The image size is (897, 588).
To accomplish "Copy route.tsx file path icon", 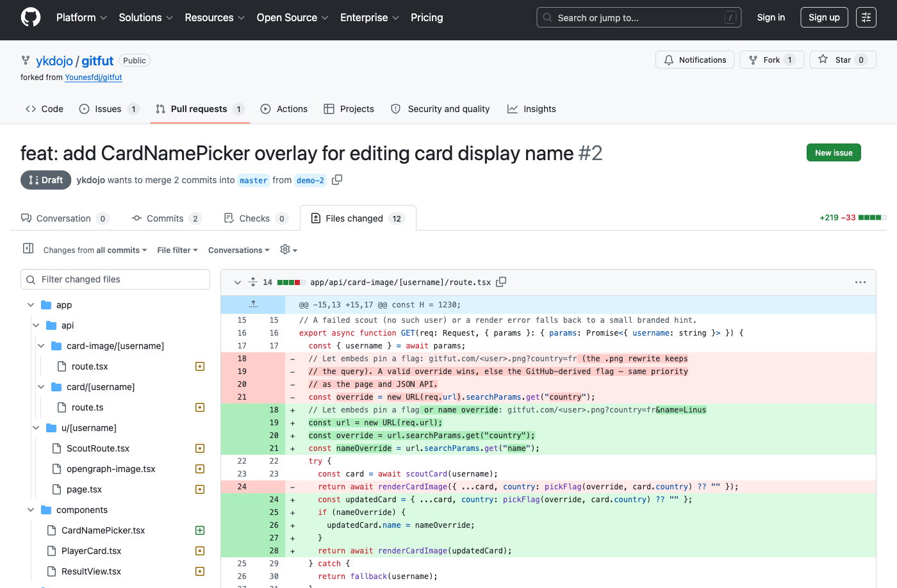I will 501,282.
